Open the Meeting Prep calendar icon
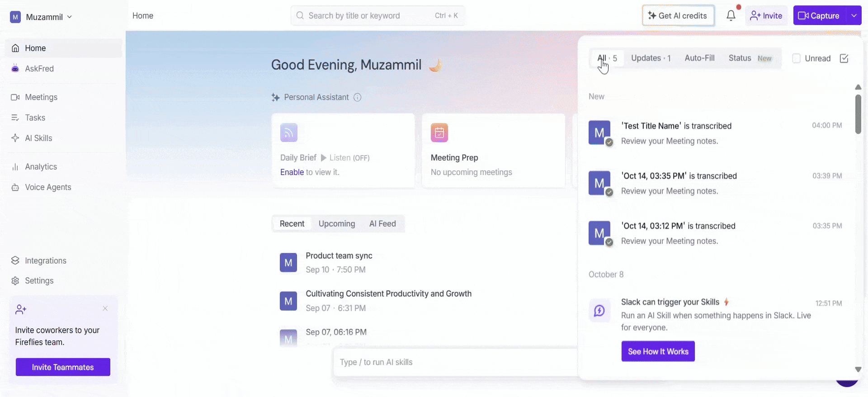This screenshot has height=397, width=868. 439,132
